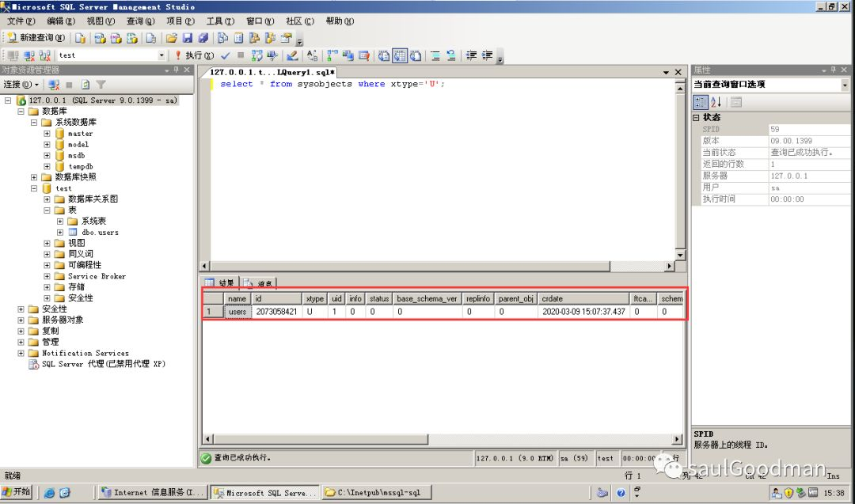855x504 pixels.
Task: Click the New Query (新建查询) button
Action: coord(36,38)
